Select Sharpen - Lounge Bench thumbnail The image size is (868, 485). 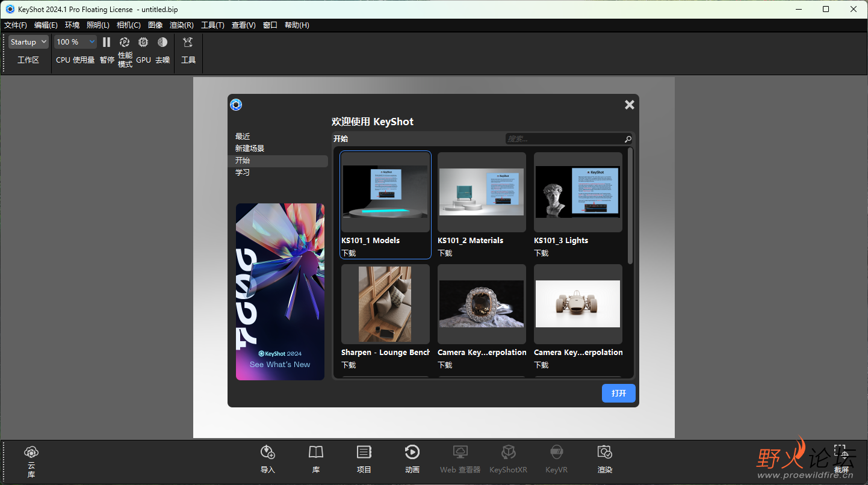point(385,304)
